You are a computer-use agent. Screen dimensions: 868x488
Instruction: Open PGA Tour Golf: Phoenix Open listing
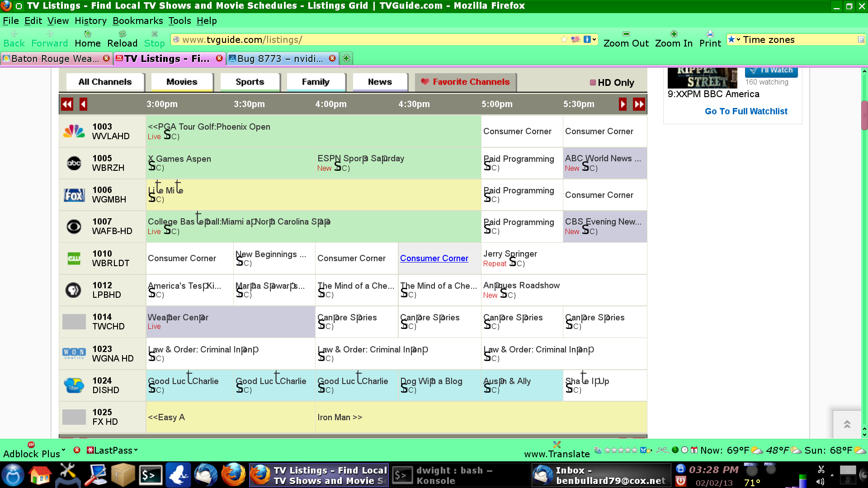[209, 127]
